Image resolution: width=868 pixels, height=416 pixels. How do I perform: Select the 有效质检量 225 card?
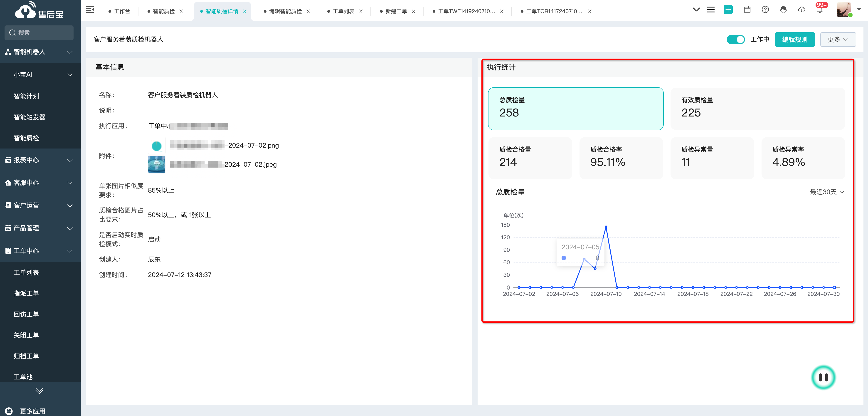tap(757, 109)
